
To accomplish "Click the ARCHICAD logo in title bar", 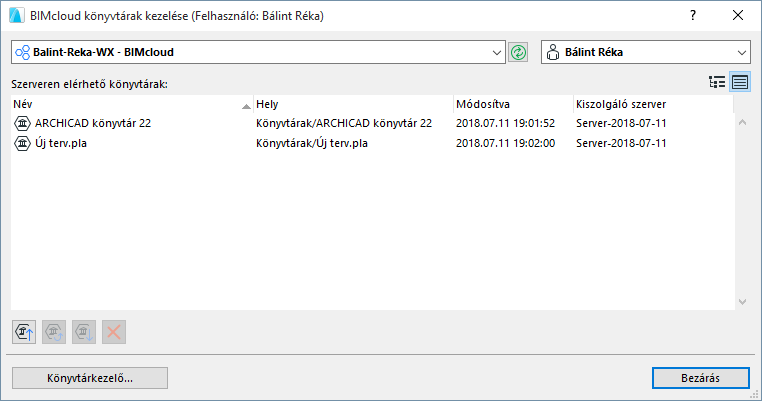I will point(16,16).
